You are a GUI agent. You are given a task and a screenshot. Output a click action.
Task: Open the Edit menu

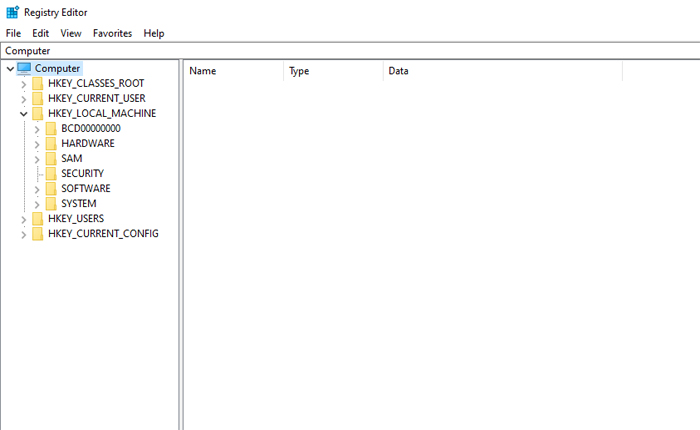pyautogui.click(x=40, y=33)
